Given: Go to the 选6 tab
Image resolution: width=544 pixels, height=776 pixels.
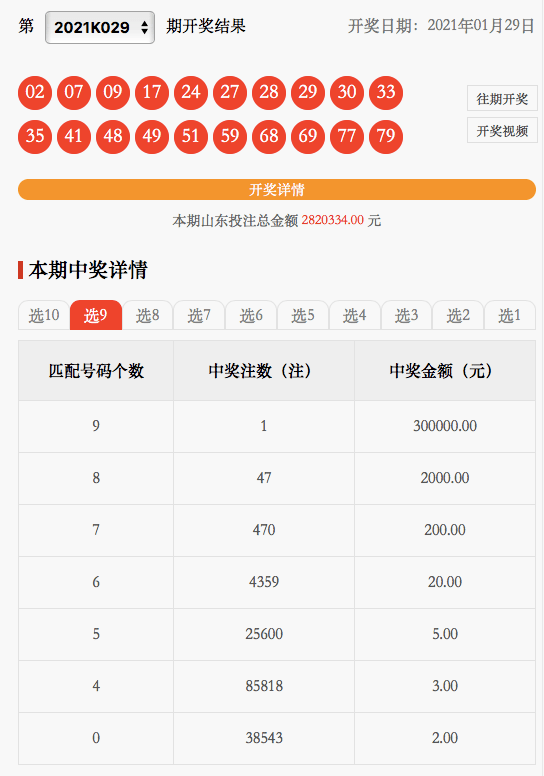Looking at the screenshot, I should coord(251,315).
